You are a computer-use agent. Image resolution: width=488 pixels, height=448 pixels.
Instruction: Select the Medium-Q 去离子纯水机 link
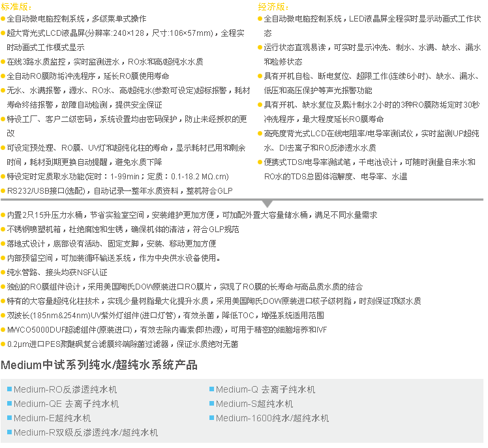[x=266, y=389]
